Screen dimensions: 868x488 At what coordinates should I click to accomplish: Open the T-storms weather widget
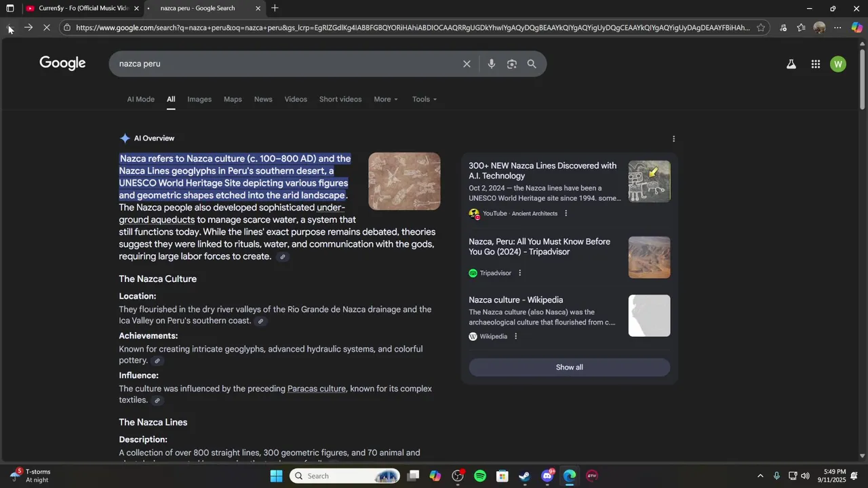pos(31,476)
